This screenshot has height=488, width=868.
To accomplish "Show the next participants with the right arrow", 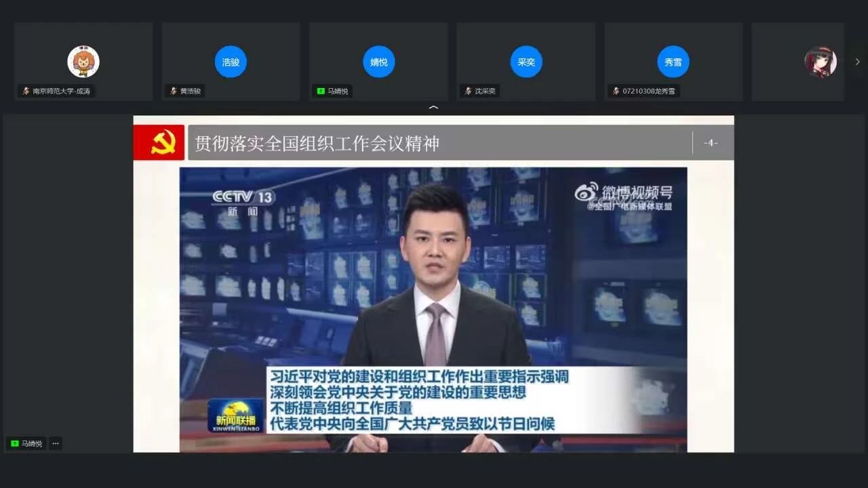I will (x=857, y=62).
